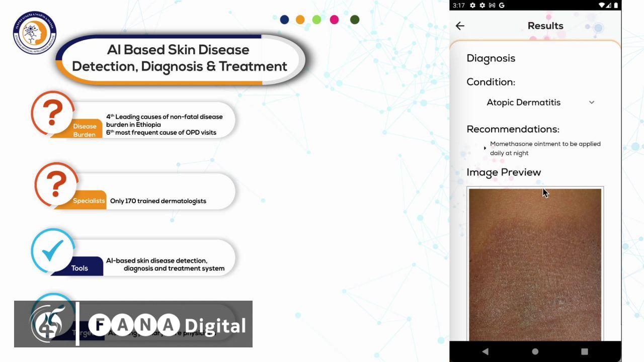Click the 6th most frequent cause of OPD visits text
The height and width of the screenshot is (362, 644).
[x=161, y=133]
